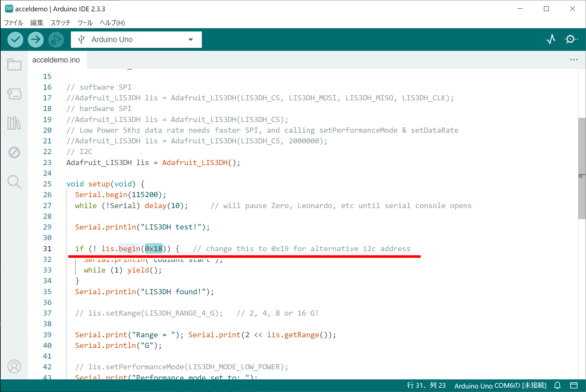Open the Serial Monitor
Screen dimensions: 586x392
[571, 39]
